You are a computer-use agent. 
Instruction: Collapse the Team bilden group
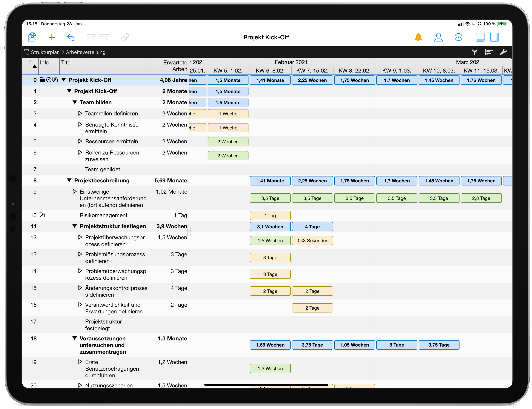tap(75, 102)
